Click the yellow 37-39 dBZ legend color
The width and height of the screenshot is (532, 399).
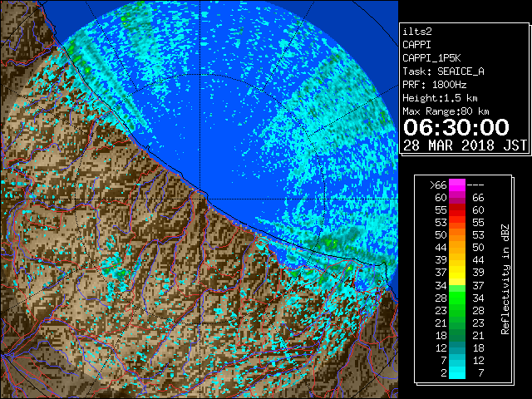pos(457,273)
